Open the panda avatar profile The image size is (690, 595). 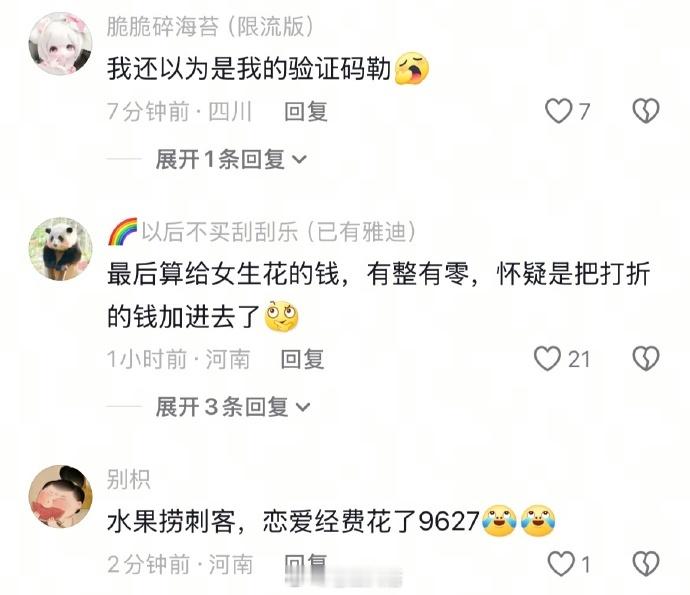60,249
